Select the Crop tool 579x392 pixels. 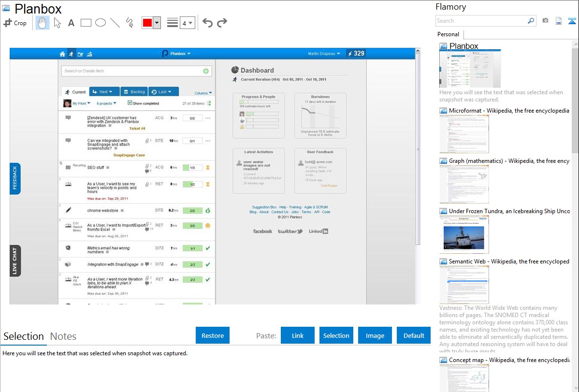[x=15, y=23]
